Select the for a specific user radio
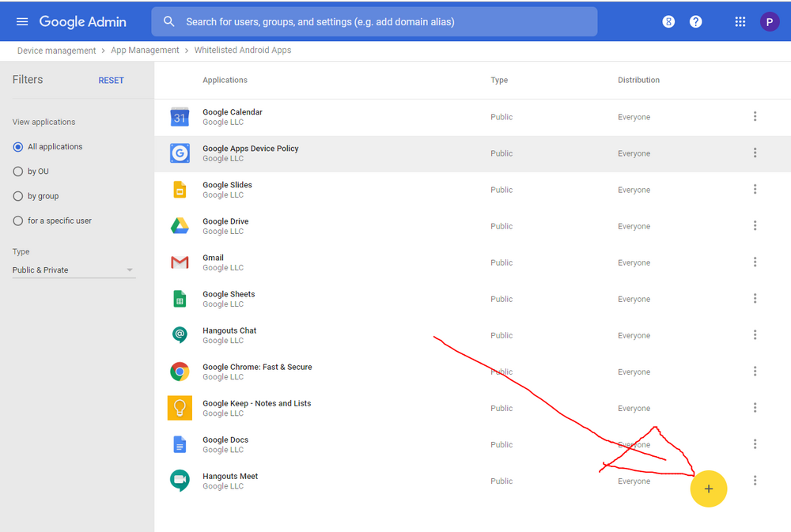Viewport: 791px width, 532px height. point(18,221)
